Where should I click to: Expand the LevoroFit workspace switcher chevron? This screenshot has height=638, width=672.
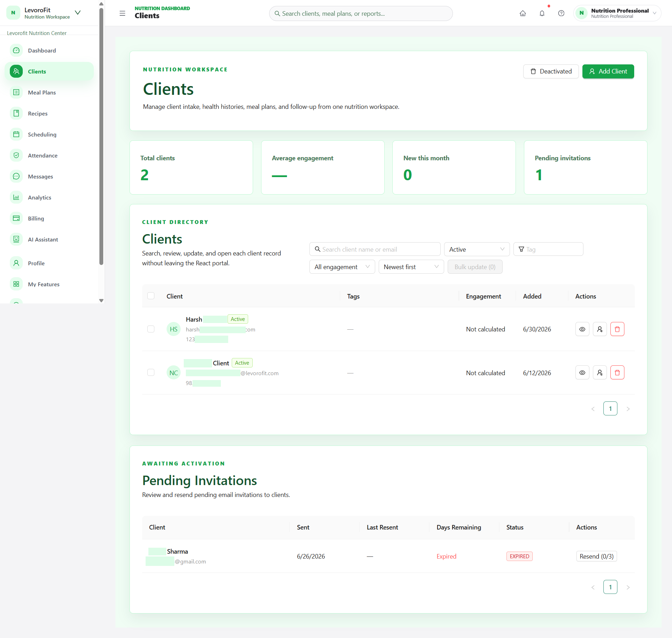pyautogui.click(x=78, y=13)
